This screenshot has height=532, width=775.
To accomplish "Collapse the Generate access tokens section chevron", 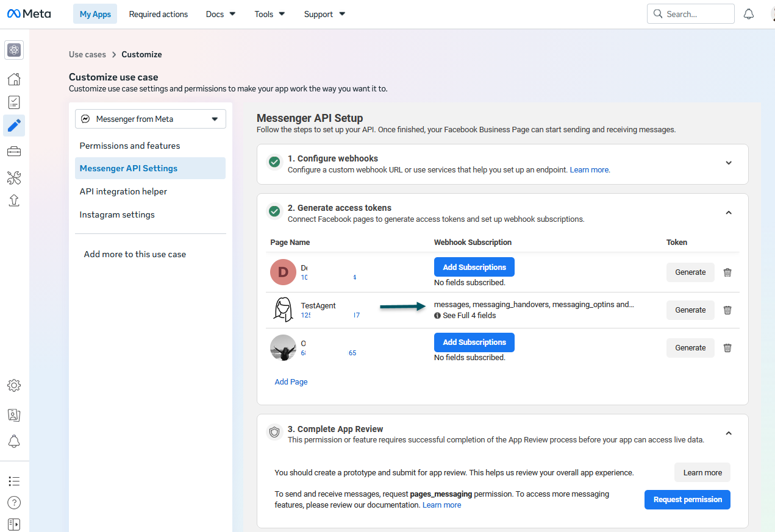I will pos(729,212).
